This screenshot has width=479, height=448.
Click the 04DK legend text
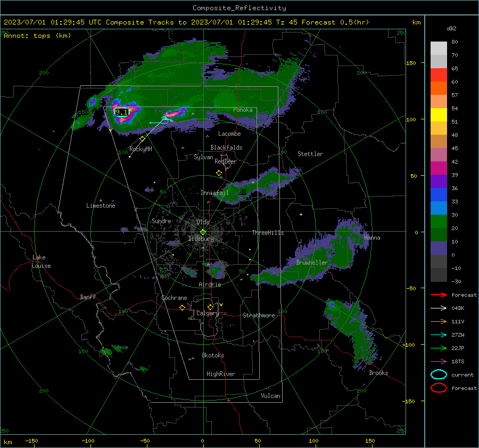(458, 308)
